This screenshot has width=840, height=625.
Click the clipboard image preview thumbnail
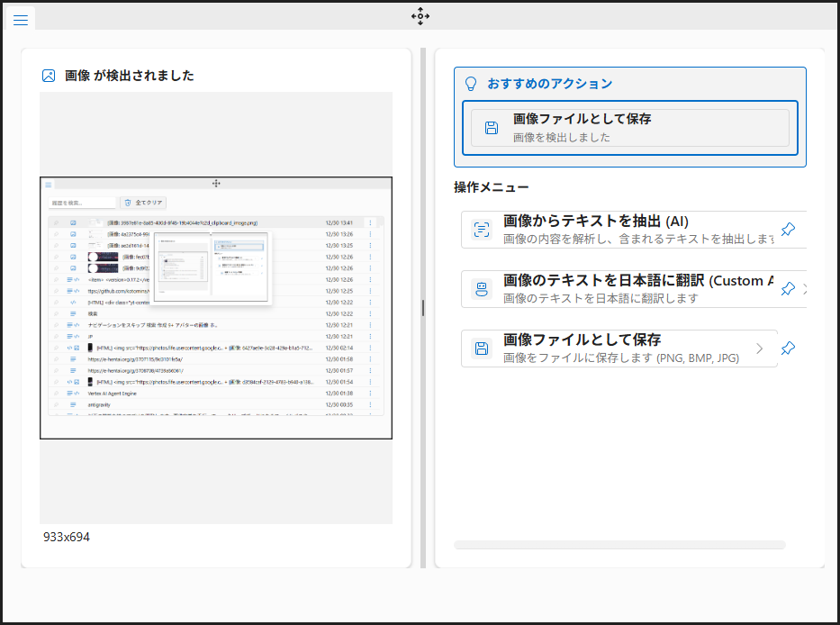[215, 306]
